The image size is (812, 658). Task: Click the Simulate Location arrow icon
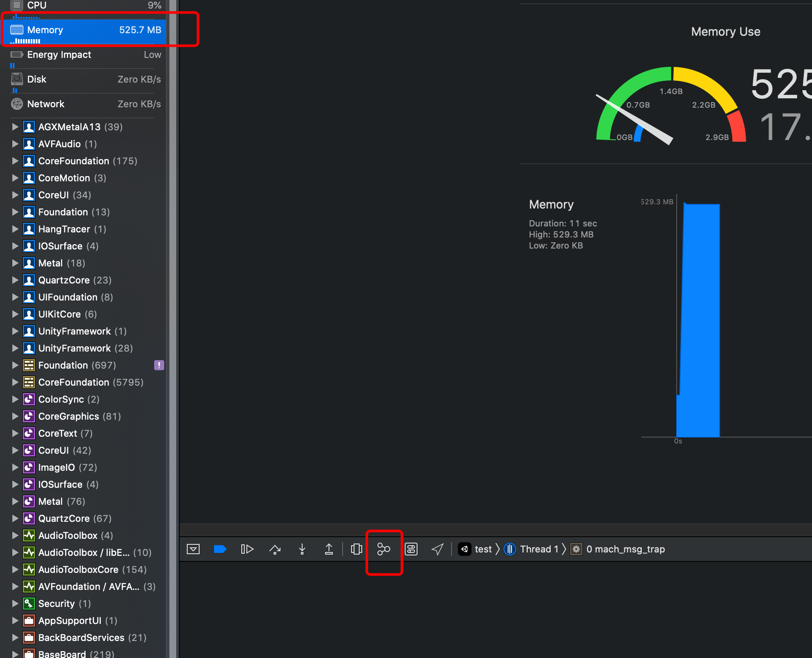click(437, 549)
